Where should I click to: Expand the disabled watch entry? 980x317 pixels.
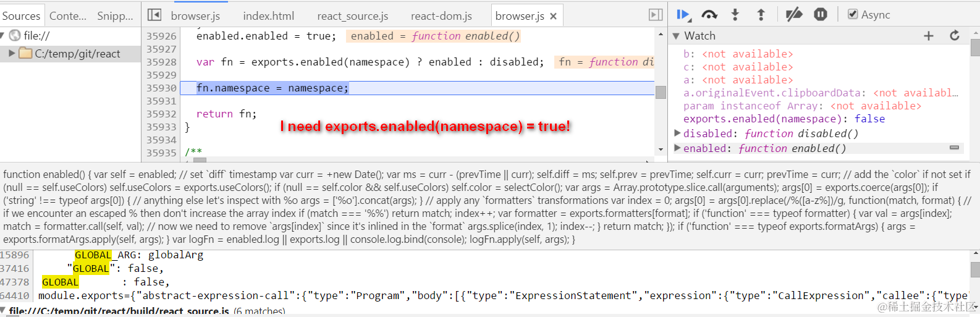coord(677,133)
